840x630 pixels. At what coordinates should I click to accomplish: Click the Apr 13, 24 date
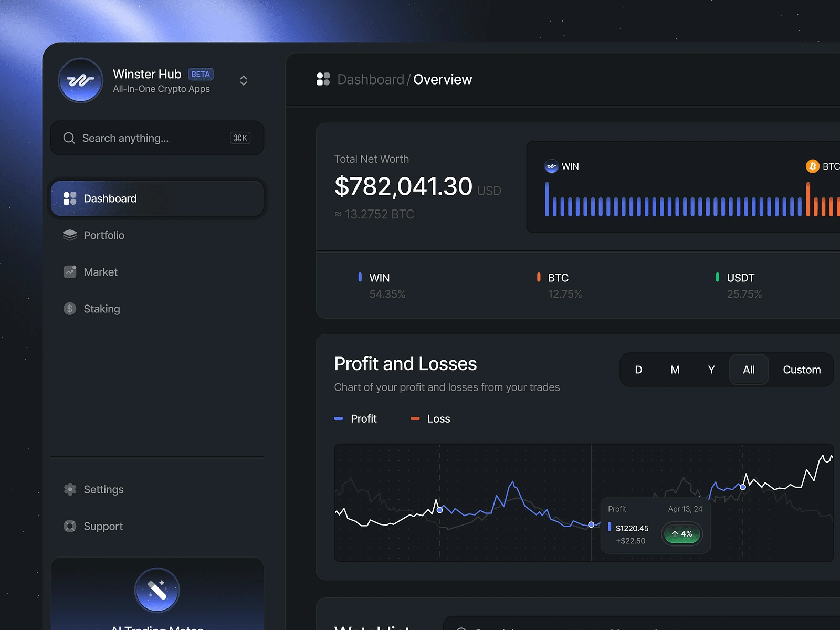coord(685,509)
